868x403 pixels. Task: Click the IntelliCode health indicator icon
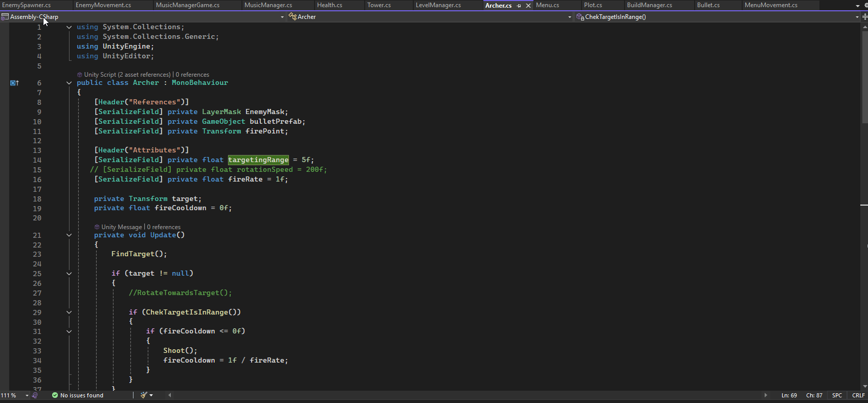tap(35, 395)
